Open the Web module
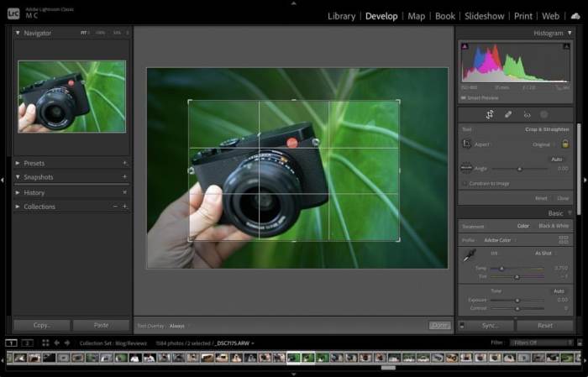Image resolution: width=588 pixels, height=377 pixels. click(550, 16)
